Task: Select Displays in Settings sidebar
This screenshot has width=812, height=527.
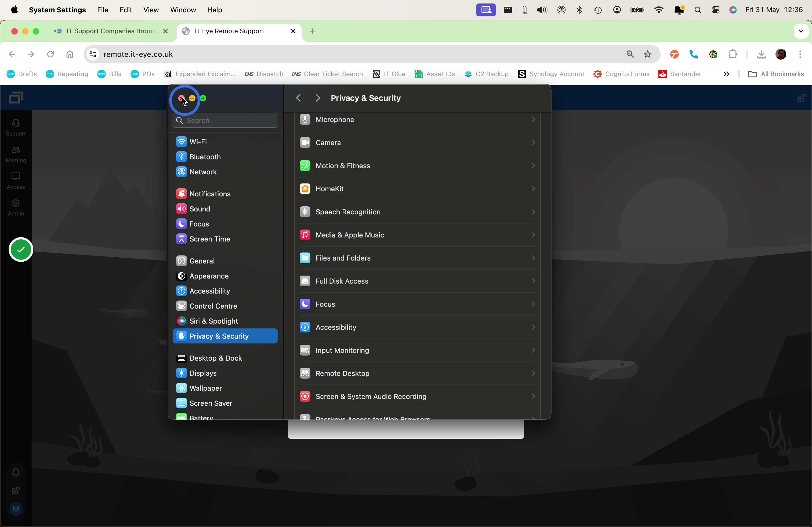Action: (225, 373)
